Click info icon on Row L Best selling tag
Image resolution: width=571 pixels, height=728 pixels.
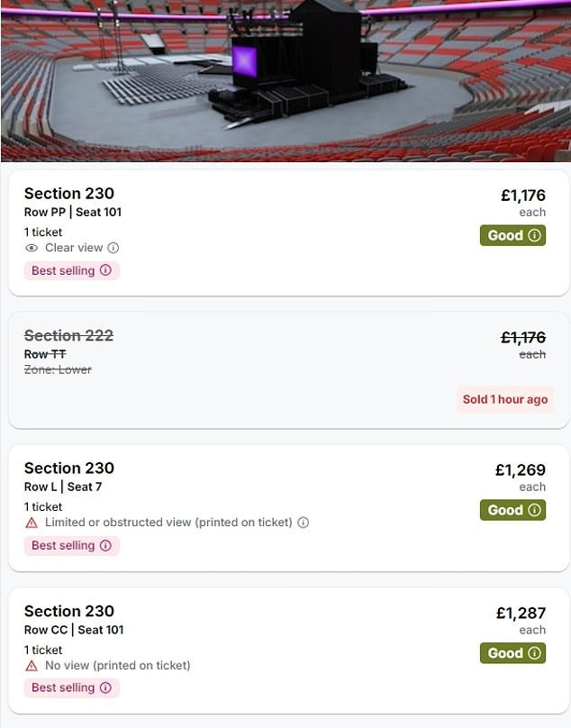105,545
